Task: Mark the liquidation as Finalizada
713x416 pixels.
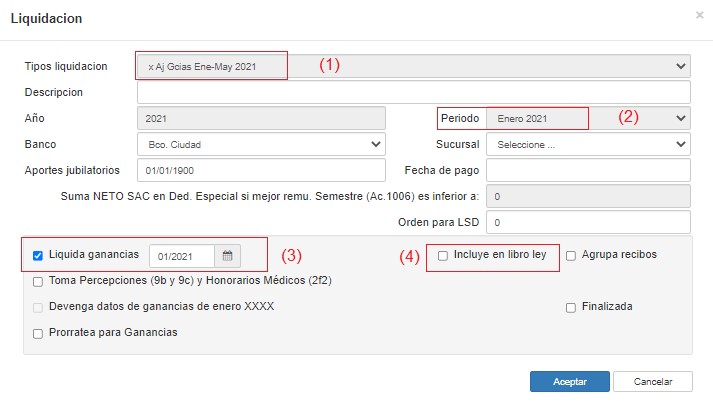Action: click(x=571, y=307)
